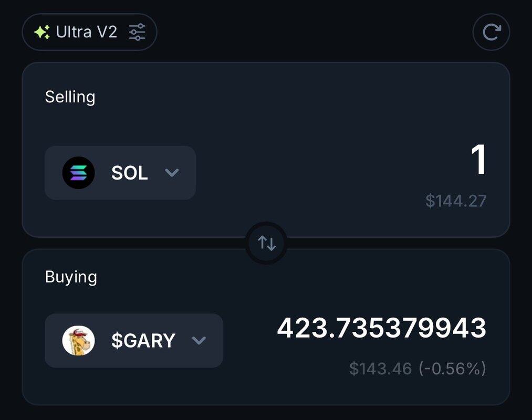Click the $144.27 selling value
Viewport: 532px width, 420px height.
456,201
